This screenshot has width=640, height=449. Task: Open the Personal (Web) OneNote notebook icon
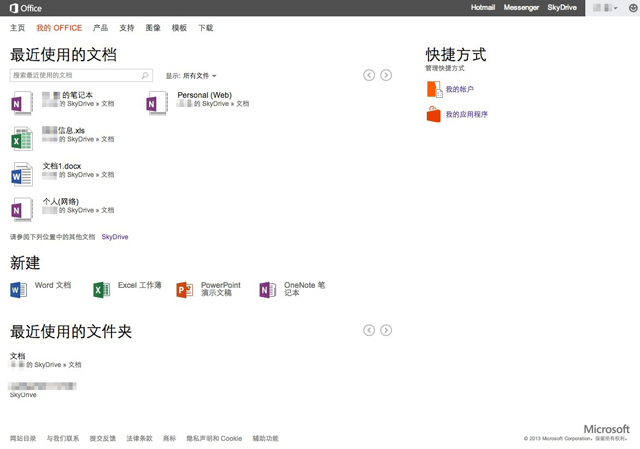point(157,102)
